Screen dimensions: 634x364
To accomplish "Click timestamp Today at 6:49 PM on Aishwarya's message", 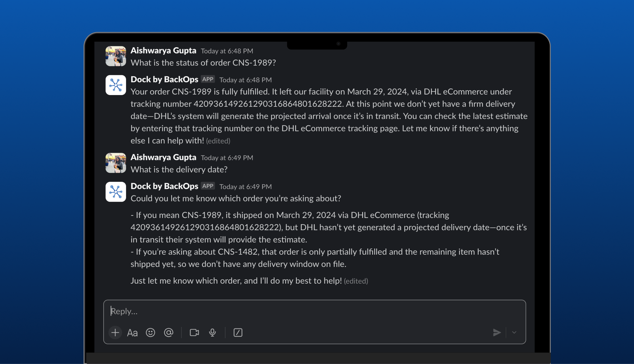I will pos(227,158).
